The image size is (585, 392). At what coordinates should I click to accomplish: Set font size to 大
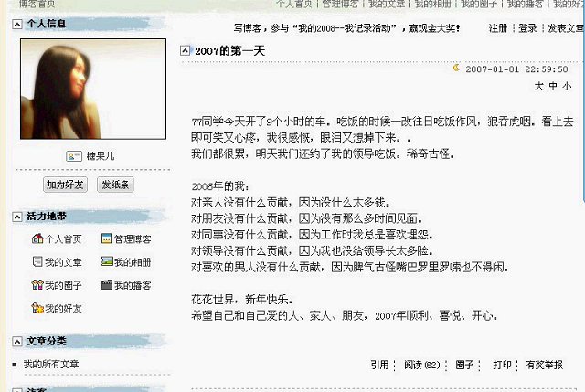pyautogui.click(x=538, y=87)
